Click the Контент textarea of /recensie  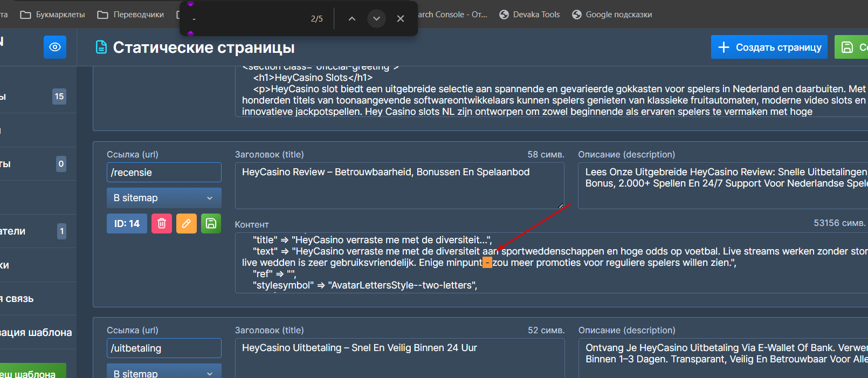coord(552,263)
